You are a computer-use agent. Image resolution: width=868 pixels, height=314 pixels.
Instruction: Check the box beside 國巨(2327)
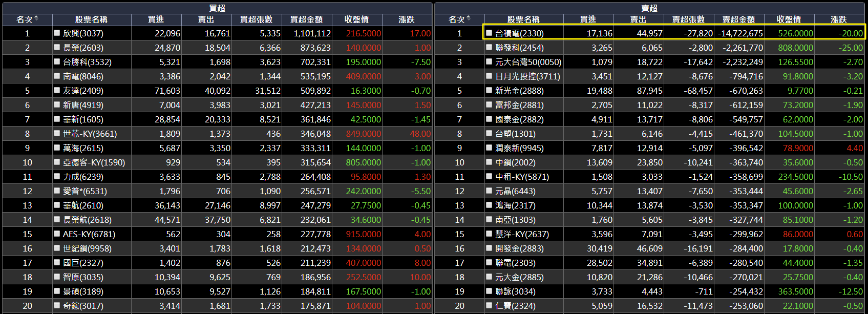[57, 262]
